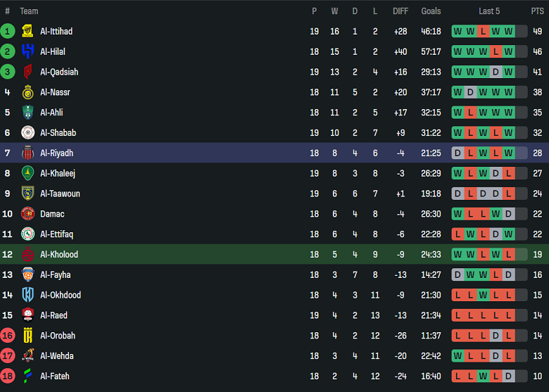Click the Last 5 column header

[x=489, y=11]
